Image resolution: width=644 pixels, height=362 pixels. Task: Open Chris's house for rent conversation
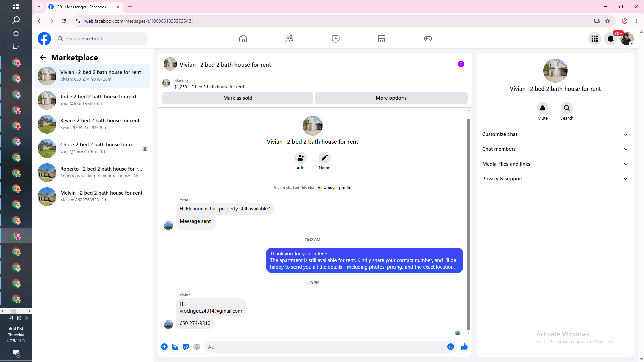pos(93,148)
